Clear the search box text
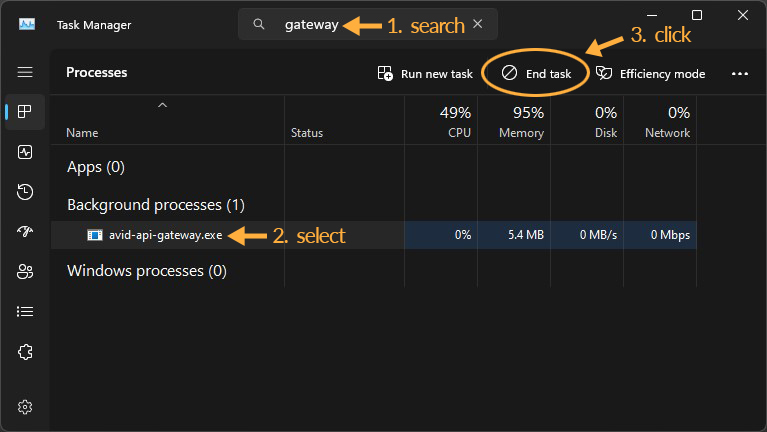767x432 pixels. (478, 24)
